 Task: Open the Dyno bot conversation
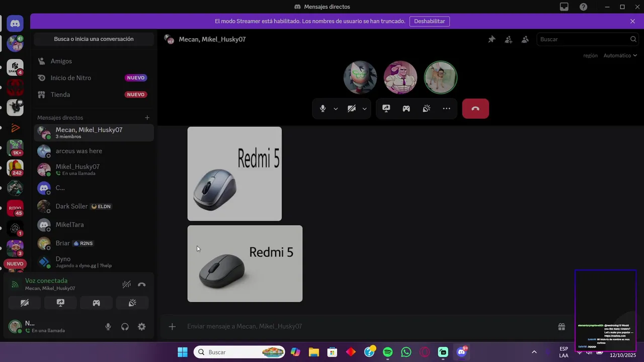click(x=94, y=262)
